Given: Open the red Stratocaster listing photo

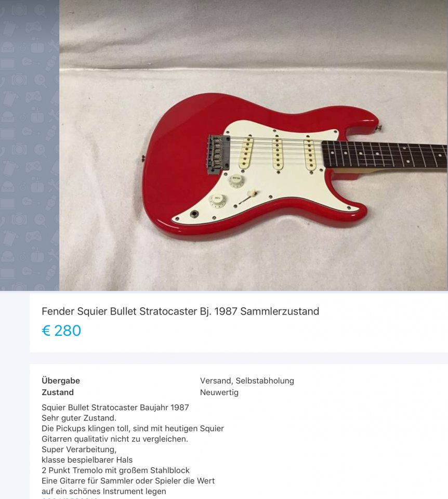Looking at the screenshot, I should [253, 145].
